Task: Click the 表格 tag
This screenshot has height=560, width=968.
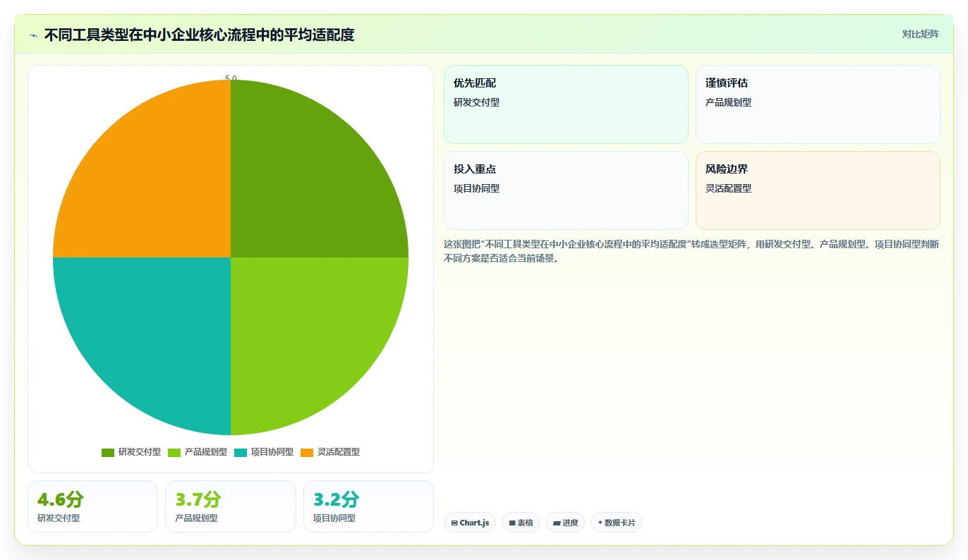Action: [521, 523]
